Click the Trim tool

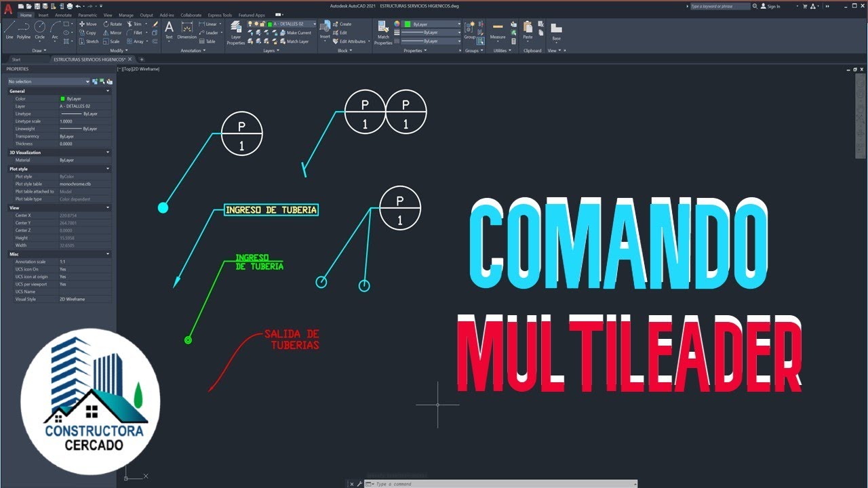[134, 24]
